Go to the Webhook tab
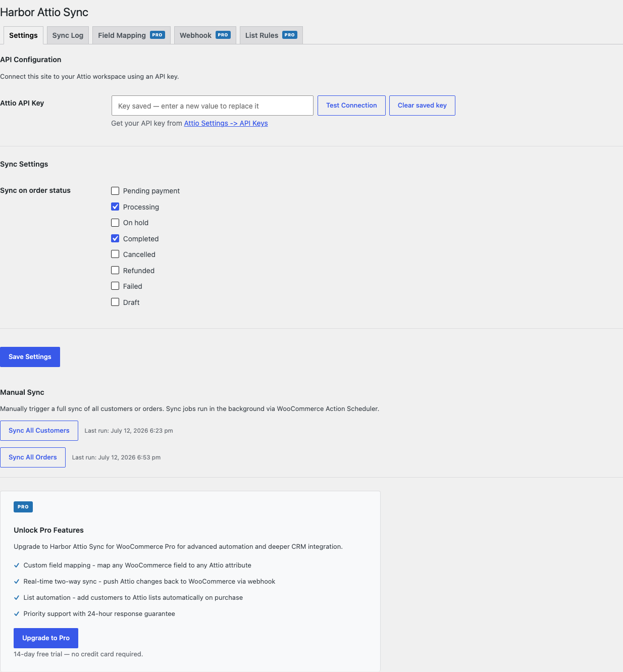Screen dimensions: 623x672 click(205, 35)
